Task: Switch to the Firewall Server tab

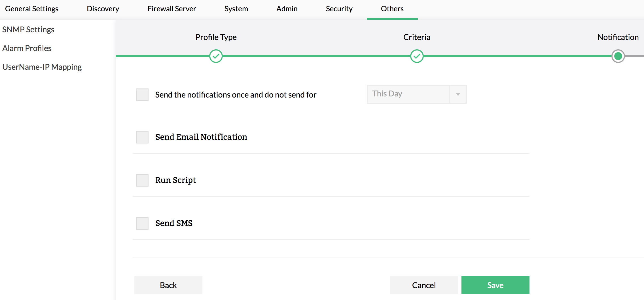Action: [172, 9]
